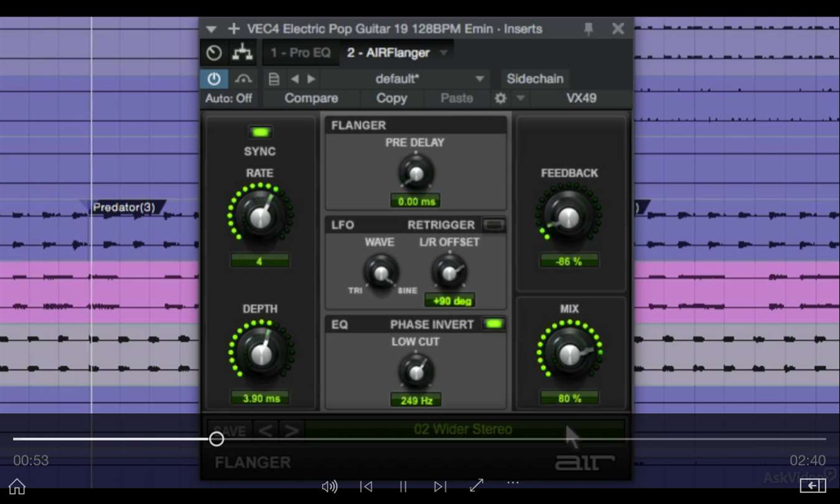Click the video progress scrubber handle

(216, 439)
